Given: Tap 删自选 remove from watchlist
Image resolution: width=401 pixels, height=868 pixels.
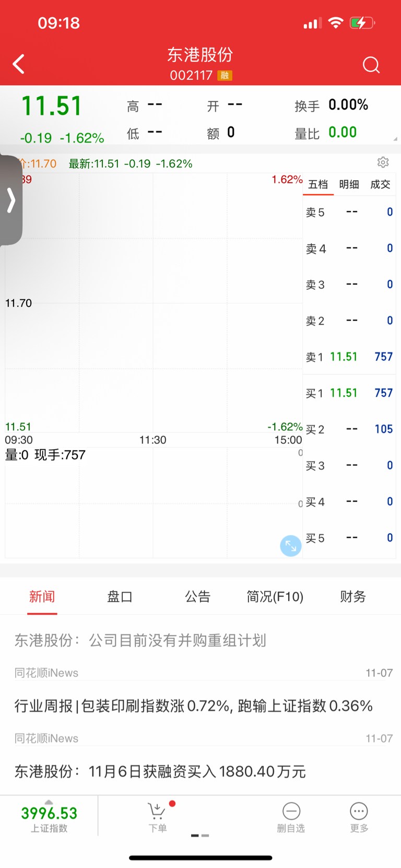Looking at the screenshot, I should [291, 817].
